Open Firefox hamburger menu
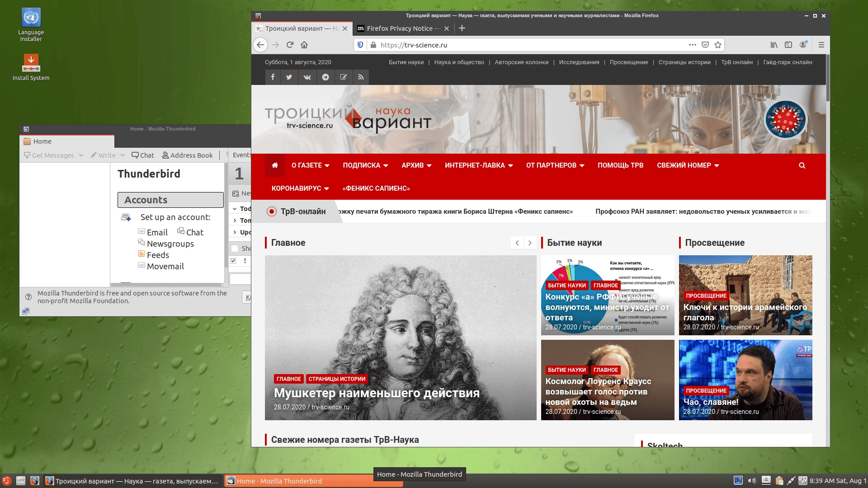Viewport: 868px width, 488px height. (821, 45)
